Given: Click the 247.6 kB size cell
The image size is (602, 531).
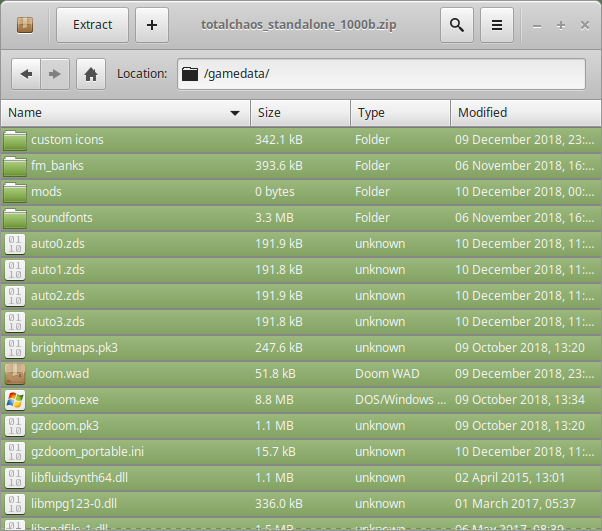Looking at the screenshot, I should [279, 348].
